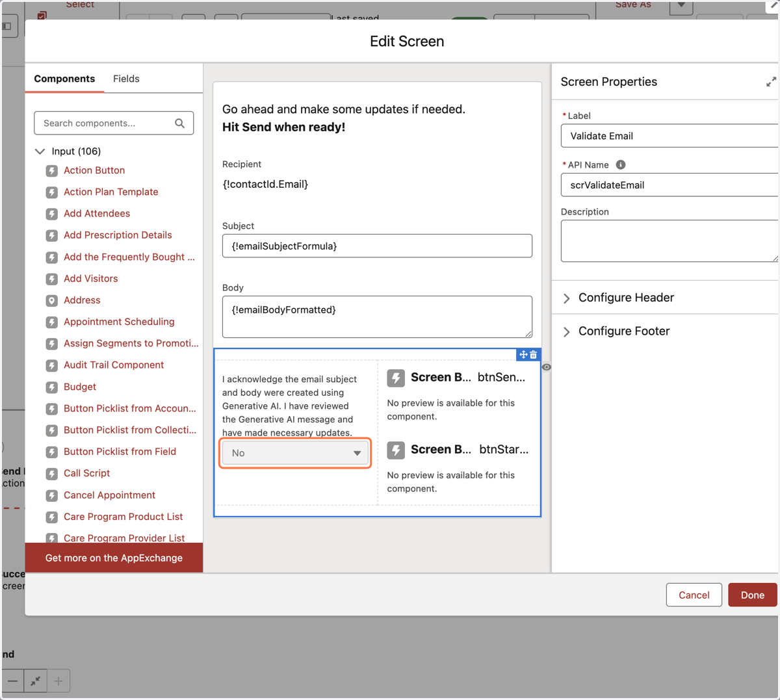Viewport: 780px width, 700px height.
Task: Click the API Name field scrValidateEmail
Action: (x=669, y=185)
